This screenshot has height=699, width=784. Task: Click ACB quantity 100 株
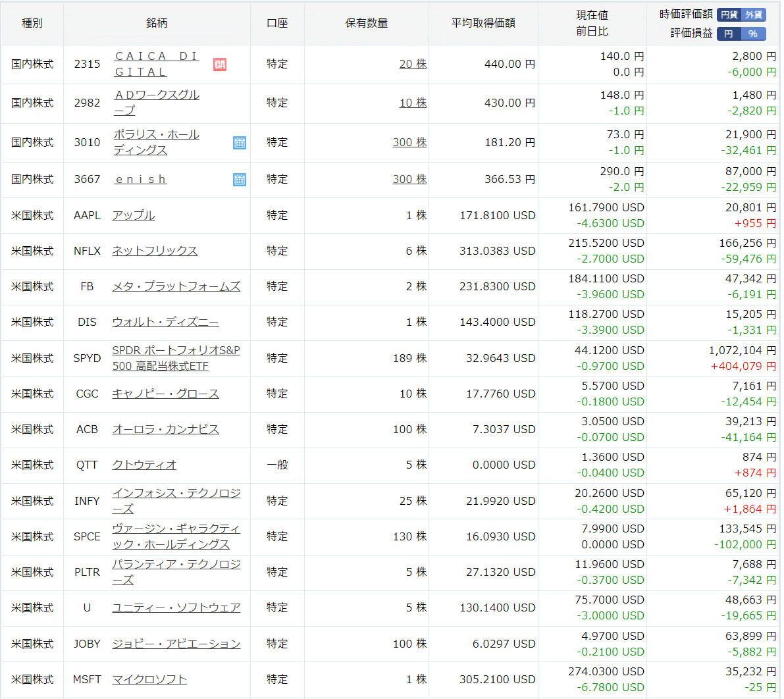(409, 430)
